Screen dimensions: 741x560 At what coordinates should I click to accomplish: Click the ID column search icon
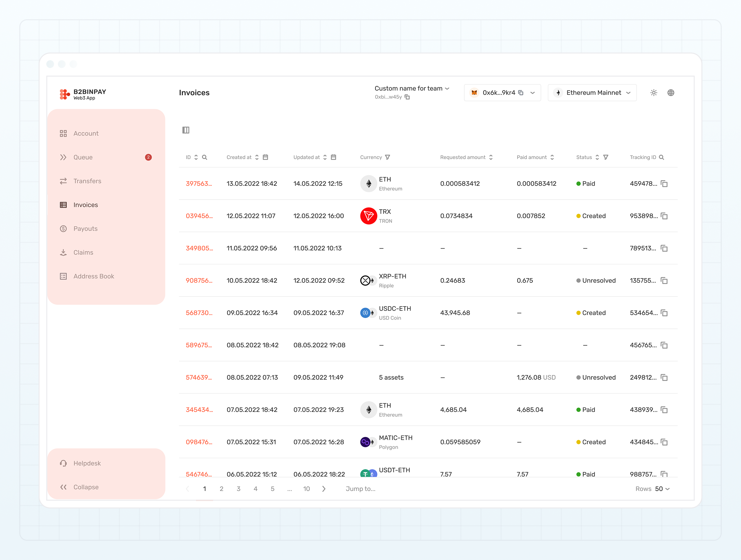click(205, 157)
